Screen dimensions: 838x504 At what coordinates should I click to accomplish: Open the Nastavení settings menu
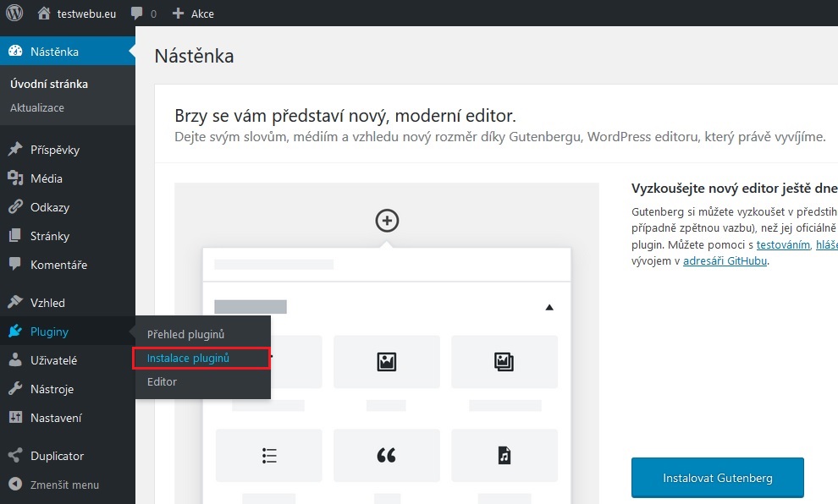[x=55, y=418]
